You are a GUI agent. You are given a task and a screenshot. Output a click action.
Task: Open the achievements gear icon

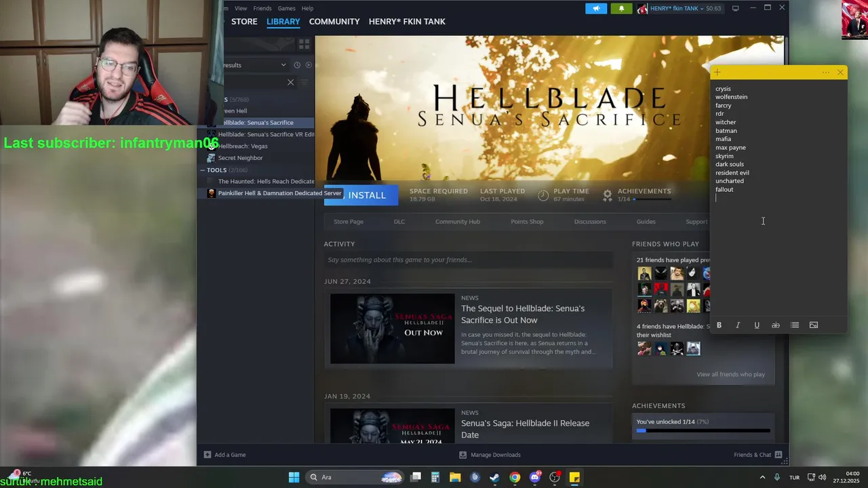608,195
